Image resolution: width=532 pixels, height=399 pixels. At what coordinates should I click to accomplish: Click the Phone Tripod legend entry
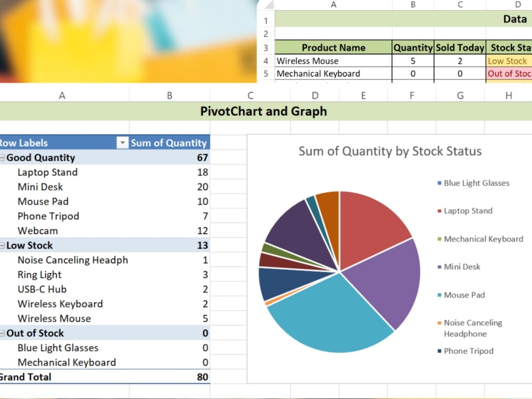(x=465, y=351)
